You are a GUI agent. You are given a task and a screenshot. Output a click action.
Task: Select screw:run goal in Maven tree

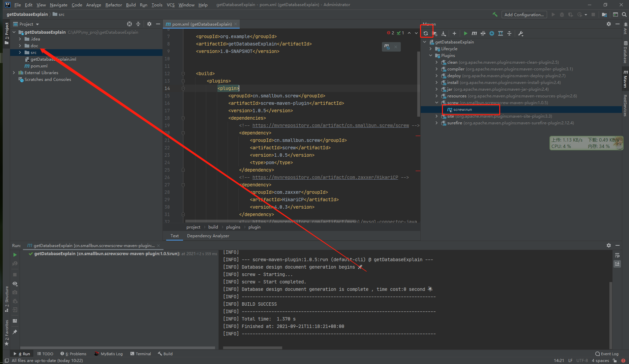coord(462,110)
